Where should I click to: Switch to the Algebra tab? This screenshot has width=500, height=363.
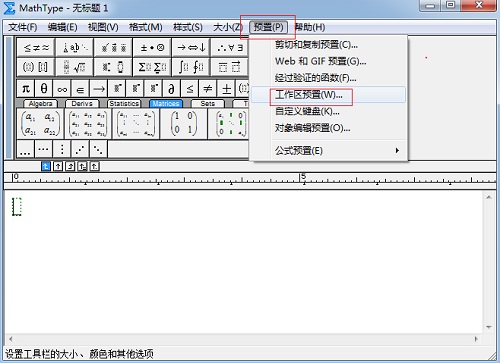coord(40,104)
